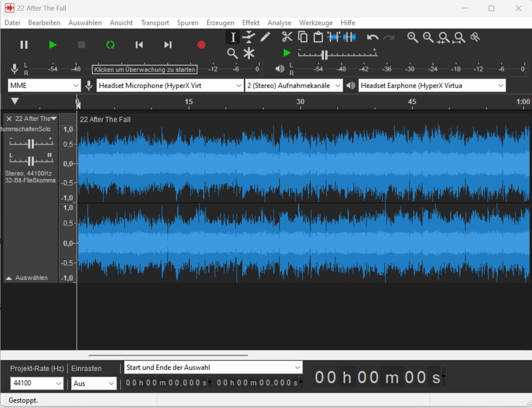532x408 pixels.
Task: Click 'Klicken um Überwachung zu starten' meter
Action: point(145,70)
